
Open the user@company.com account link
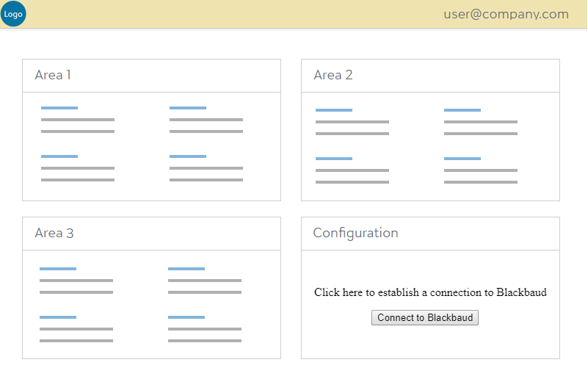point(506,14)
